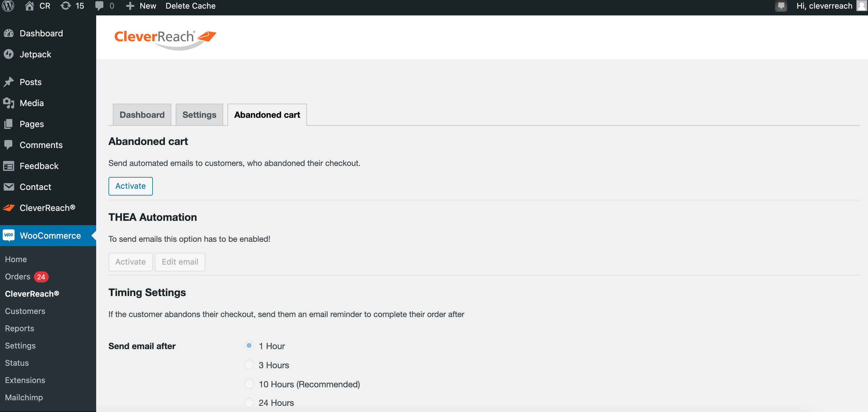Screen dimensions: 868x412
Task: Select 10 Hours (Recommended) radio option
Action: click(249, 384)
